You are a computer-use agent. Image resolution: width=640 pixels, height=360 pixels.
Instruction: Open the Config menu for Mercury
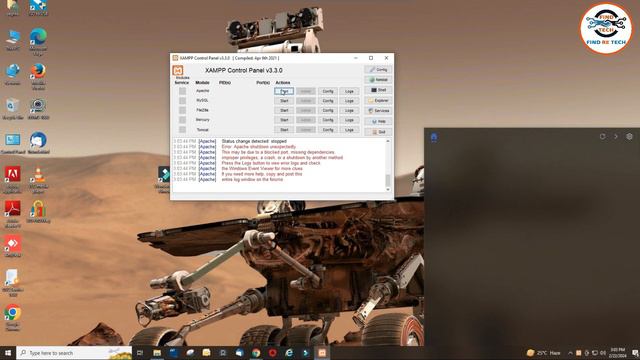pyautogui.click(x=328, y=120)
